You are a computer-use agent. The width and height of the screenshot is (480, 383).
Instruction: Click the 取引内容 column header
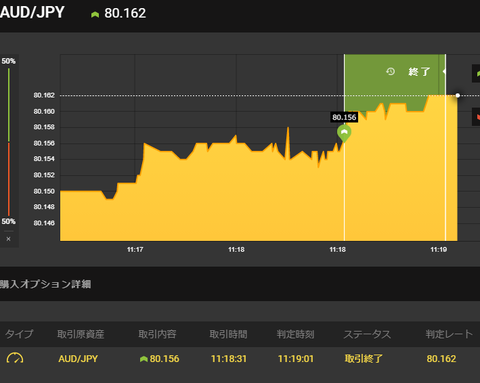157,334
